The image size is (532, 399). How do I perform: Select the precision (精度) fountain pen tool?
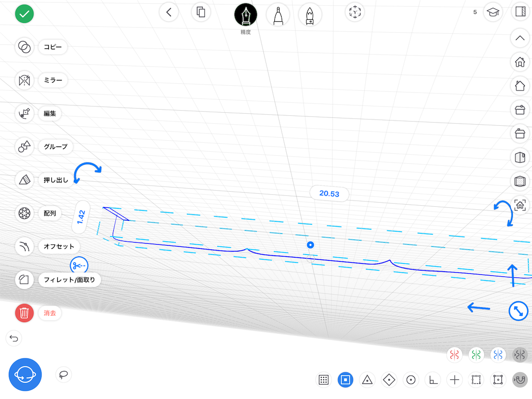click(x=246, y=15)
